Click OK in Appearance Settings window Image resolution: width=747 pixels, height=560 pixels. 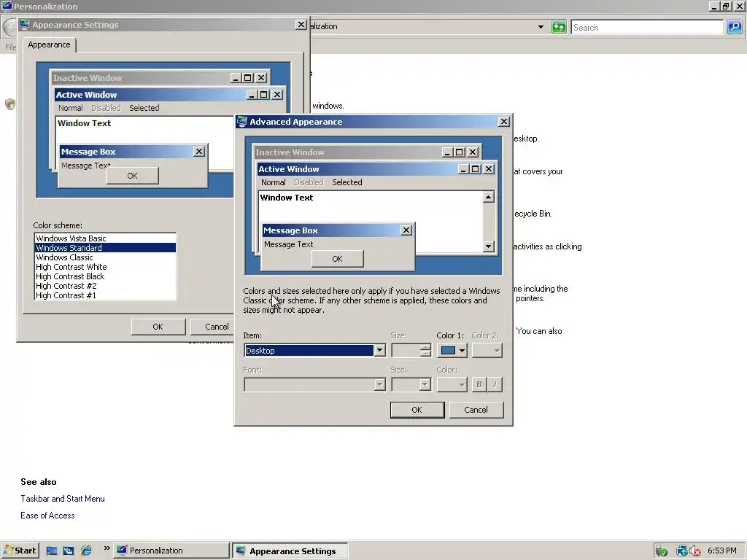coord(158,327)
